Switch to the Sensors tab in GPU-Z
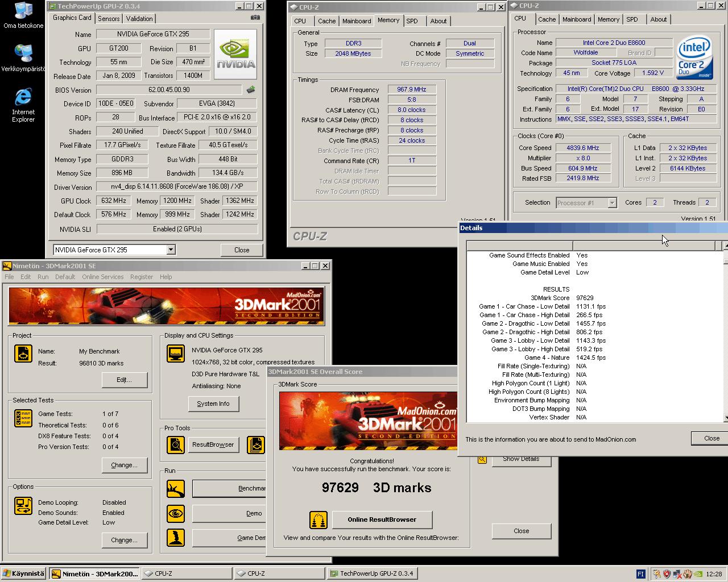This screenshot has width=728, height=582. click(x=109, y=19)
